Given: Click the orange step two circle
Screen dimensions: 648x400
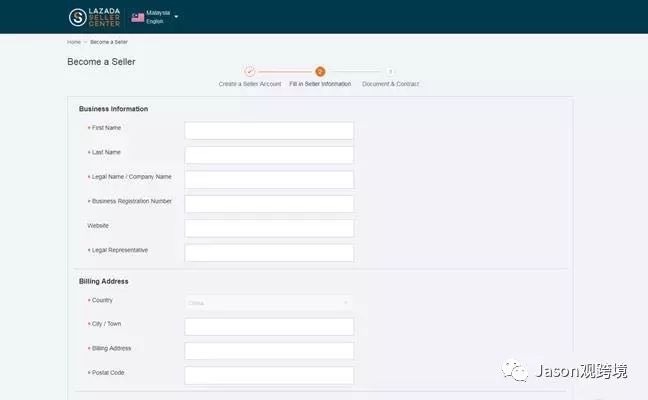Looking at the screenshot, I should 320,71.
